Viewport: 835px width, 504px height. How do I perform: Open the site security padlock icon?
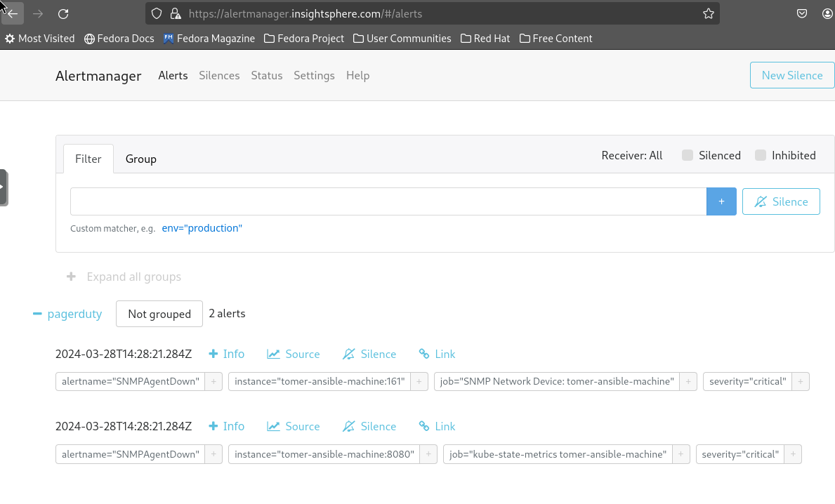(x=176, y=14)
